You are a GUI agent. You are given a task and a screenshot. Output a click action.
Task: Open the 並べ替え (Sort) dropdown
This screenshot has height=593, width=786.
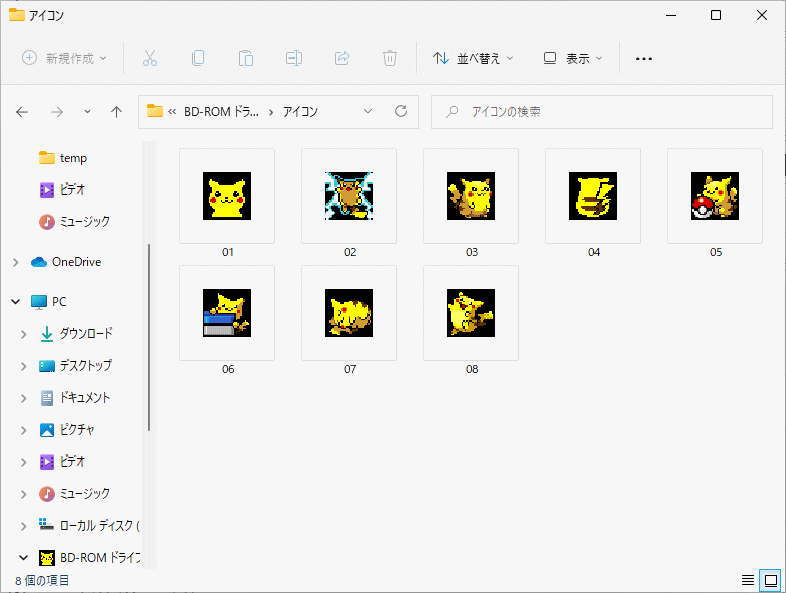(473, 58)
